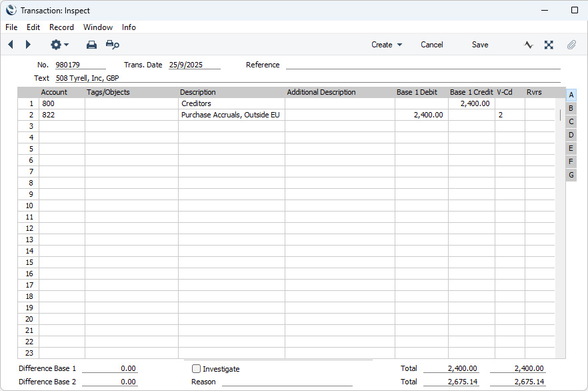Switch to flip tab G
The width and height of the screenshot is (588, 391).
pos(571,175)
